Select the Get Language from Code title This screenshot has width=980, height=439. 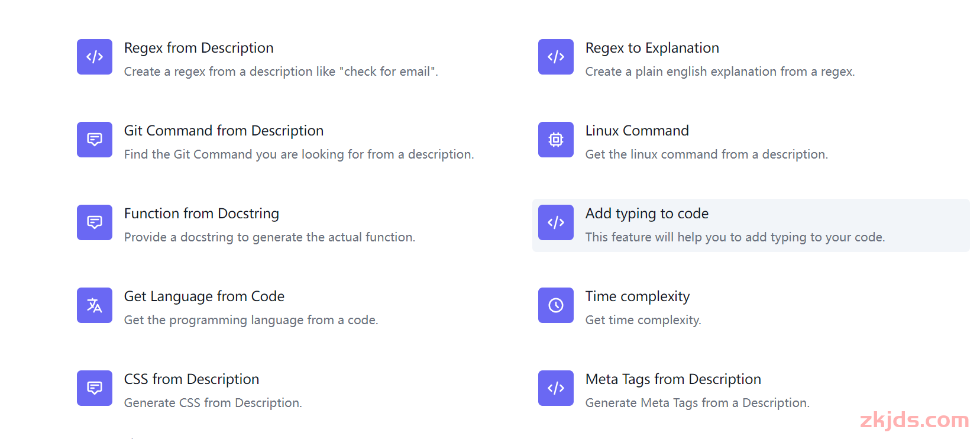pyautogui.click(x=204, y=296)
